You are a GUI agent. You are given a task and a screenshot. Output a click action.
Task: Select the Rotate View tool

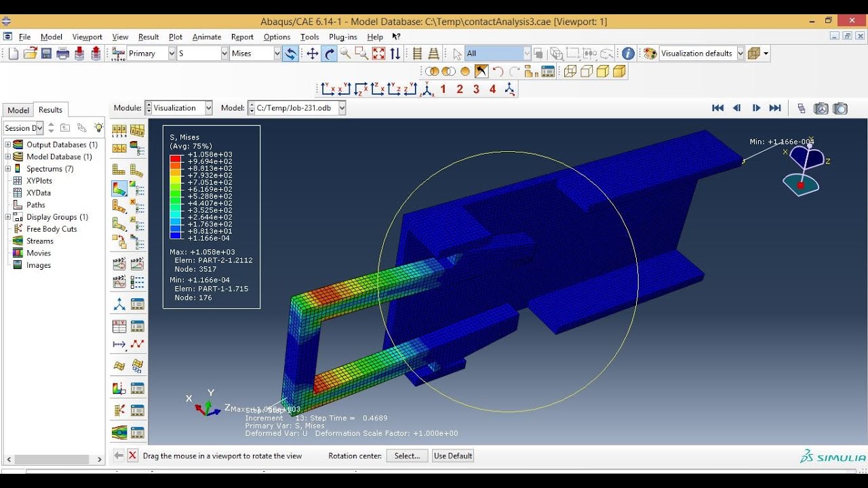point(330,54)
